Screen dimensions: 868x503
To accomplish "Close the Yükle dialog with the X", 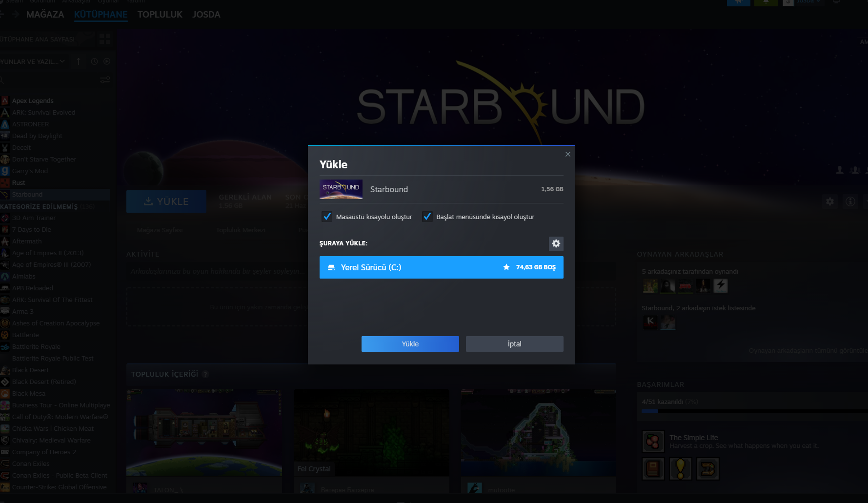I will (567, 154).
